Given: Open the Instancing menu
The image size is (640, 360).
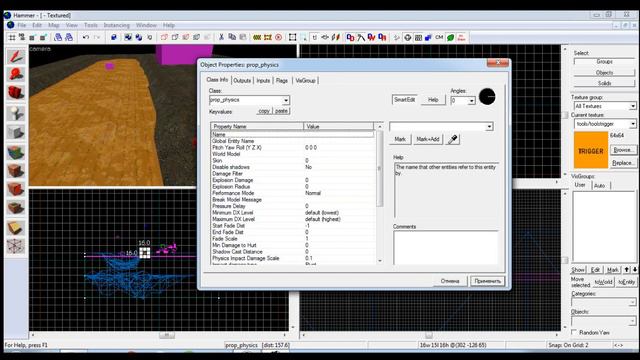Looking at the screenshot, I should tap(116, 25).
